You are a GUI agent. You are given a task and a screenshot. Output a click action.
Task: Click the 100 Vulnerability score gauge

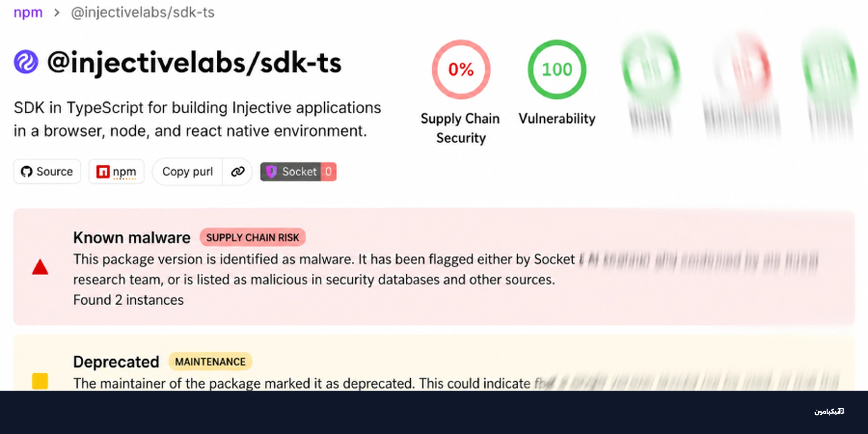coord(557,69)
